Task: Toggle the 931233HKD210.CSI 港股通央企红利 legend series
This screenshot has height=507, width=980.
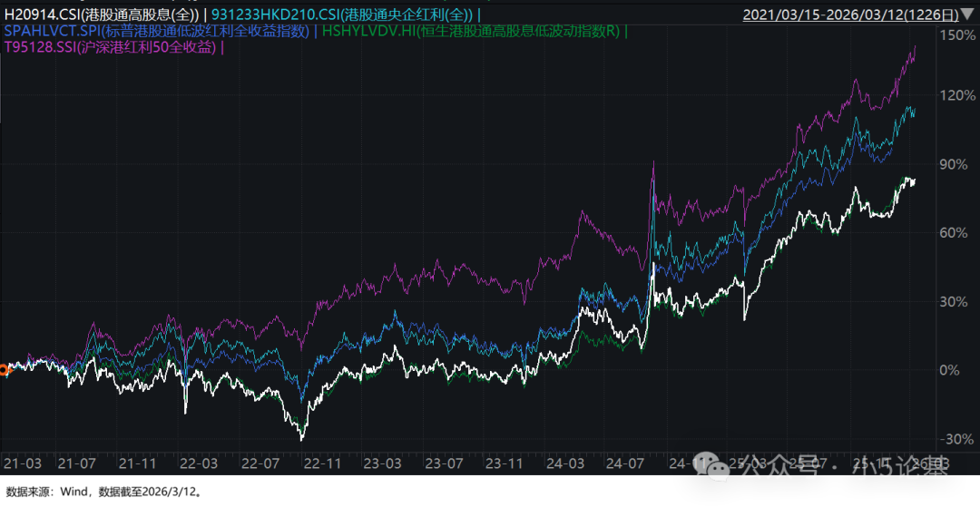Action: (x=343, y=15)
